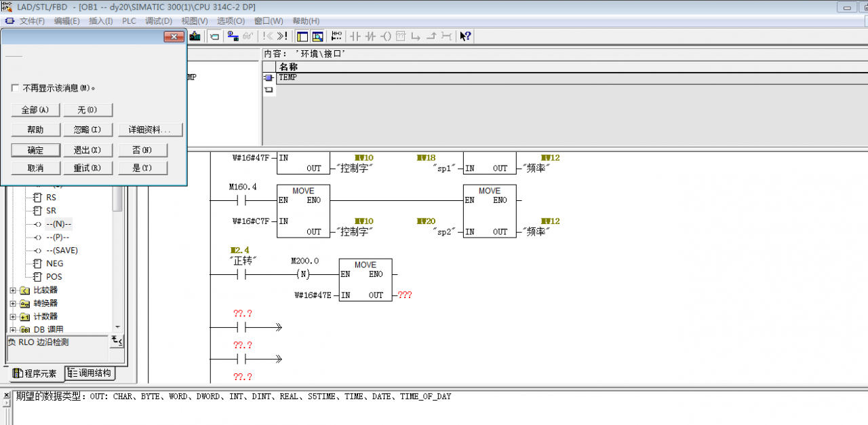868x425 pixels.
Task: Click the 是(Y) button
Action: click(142, 168)
